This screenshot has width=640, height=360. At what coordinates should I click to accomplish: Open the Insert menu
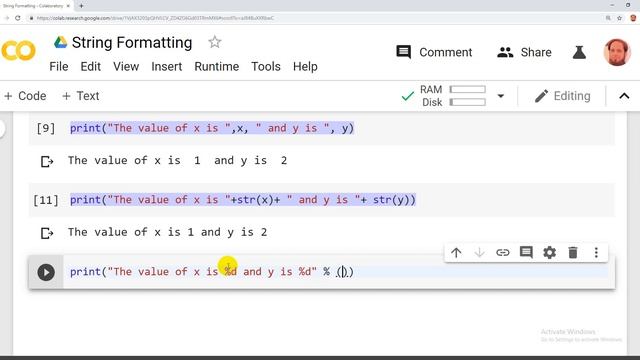click(x=167, y=67)
